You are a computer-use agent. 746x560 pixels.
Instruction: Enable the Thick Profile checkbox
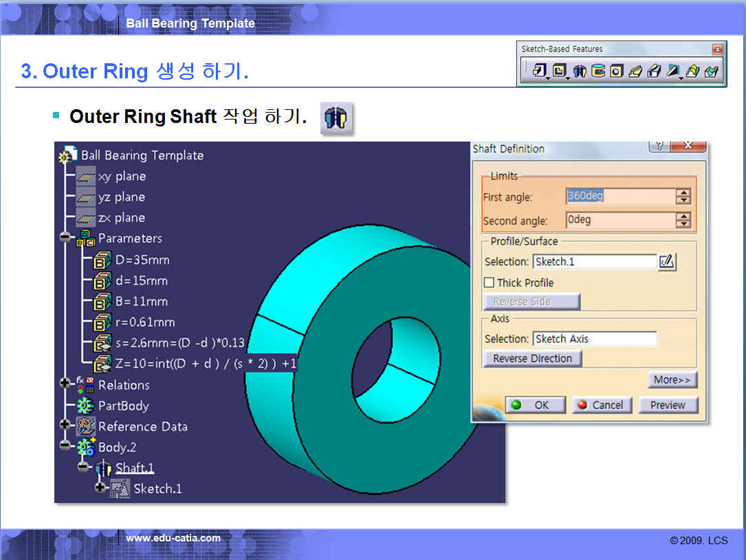coord(490,282)
